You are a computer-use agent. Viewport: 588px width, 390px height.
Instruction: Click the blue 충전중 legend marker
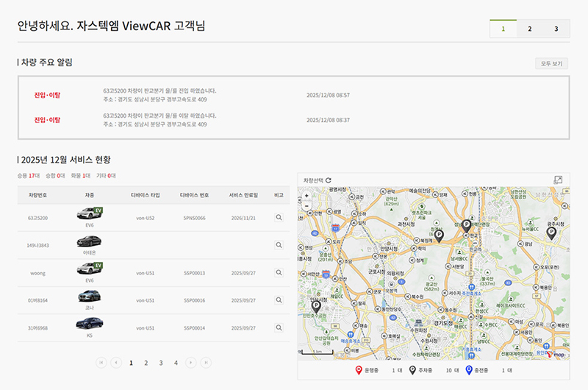point(468,370)
